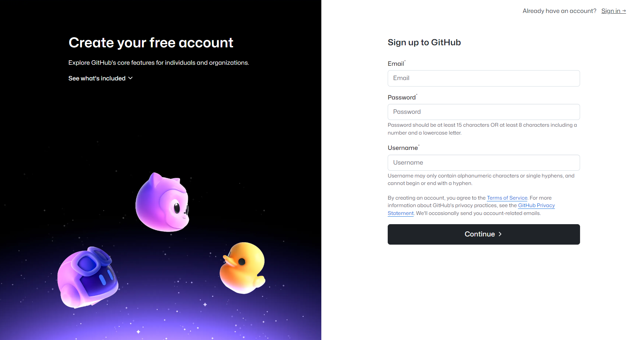
Task: Click the downward chevron beside See what's included
Action: (130, 78)
